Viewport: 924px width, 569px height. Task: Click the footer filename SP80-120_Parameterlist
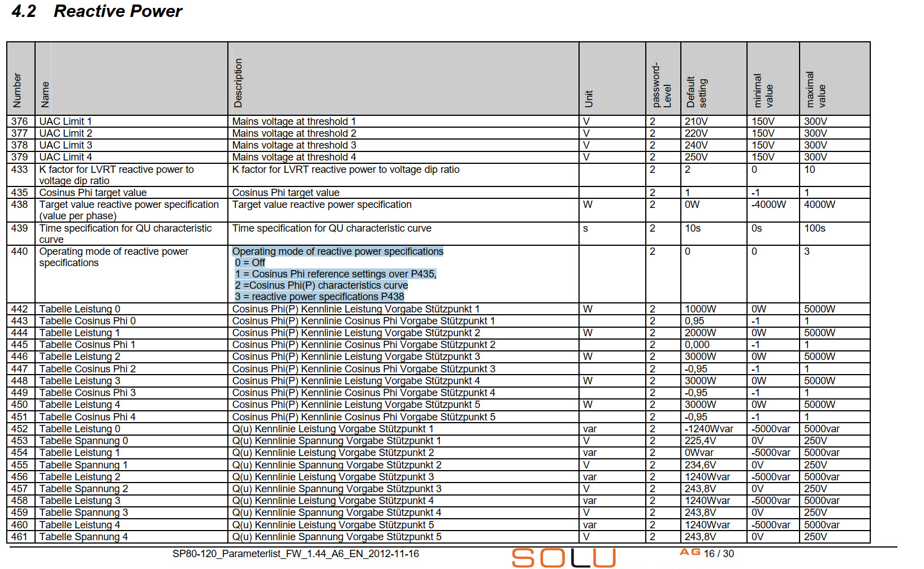click(x=295, y=554)
